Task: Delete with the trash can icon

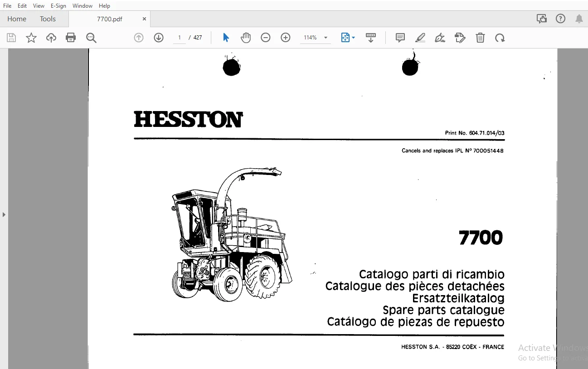Action: (x=480, y=38)
